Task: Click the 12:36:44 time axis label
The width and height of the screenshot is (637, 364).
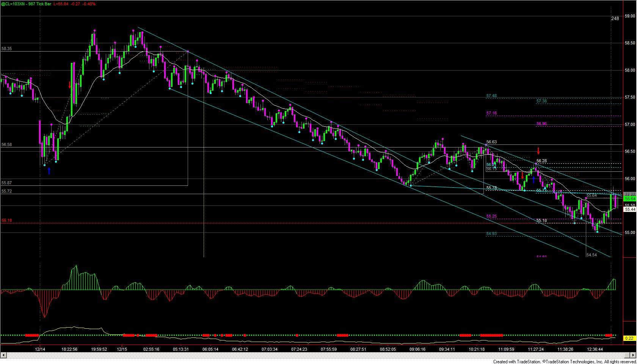Action: point(595,349)
